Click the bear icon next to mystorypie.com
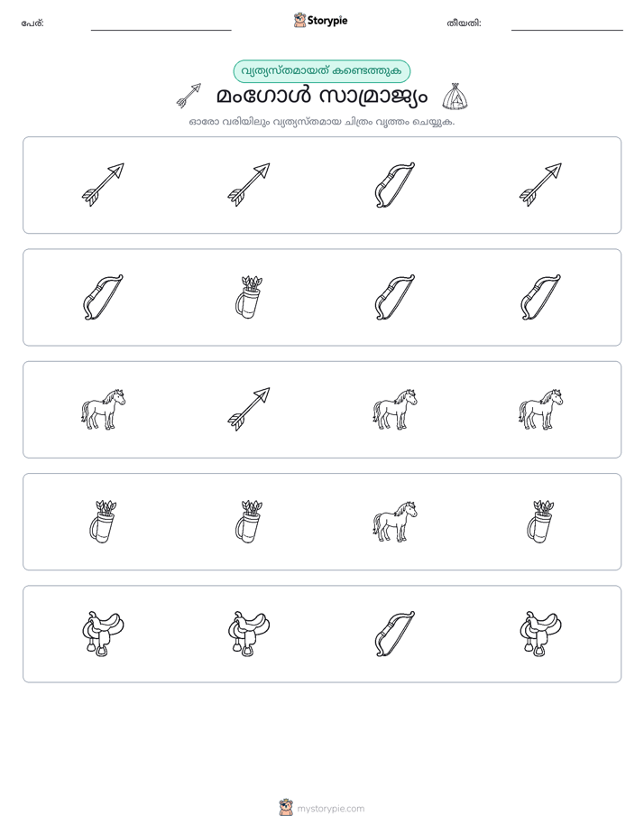644x834 pixels. click(286, 808)
